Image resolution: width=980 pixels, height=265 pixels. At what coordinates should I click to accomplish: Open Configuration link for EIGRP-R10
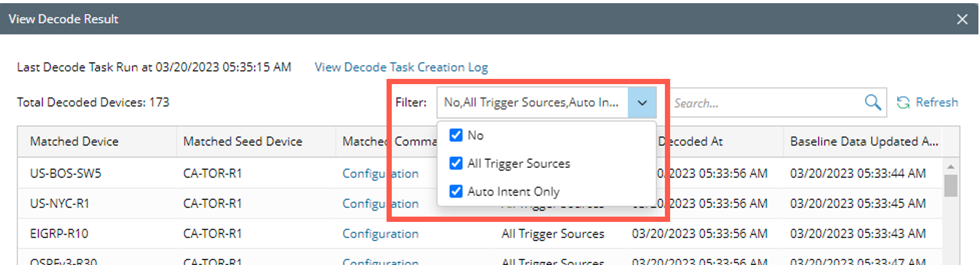(x=380, y=233)
